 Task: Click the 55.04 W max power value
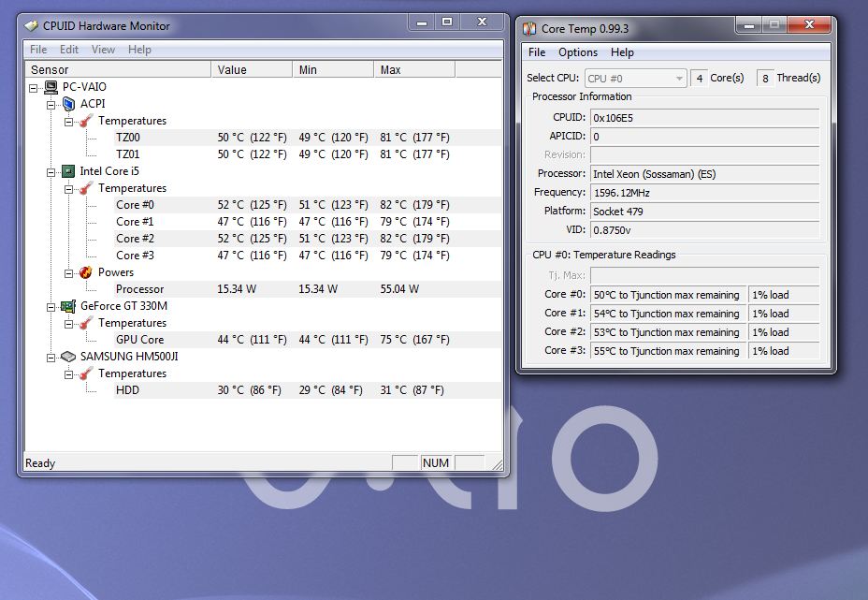399,289
